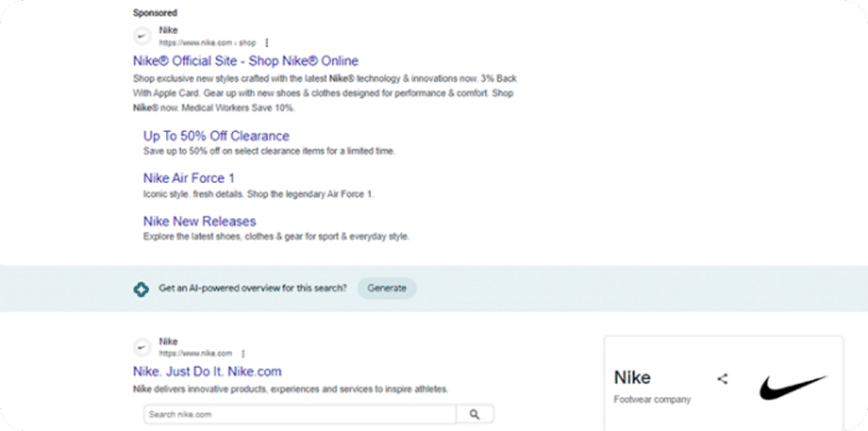Click the Nike site name above the organic URL

click(168, 342)
